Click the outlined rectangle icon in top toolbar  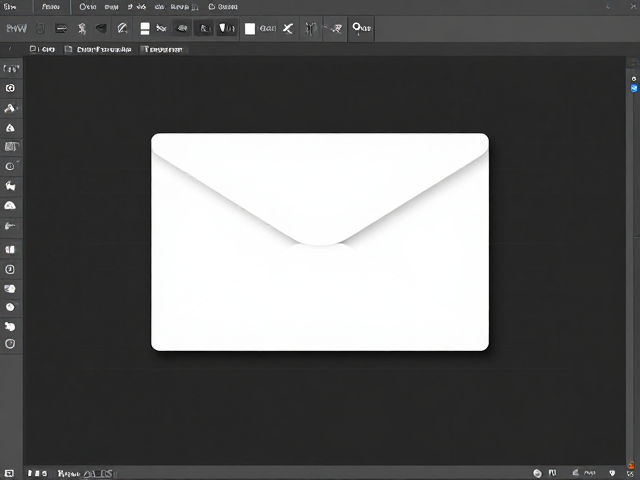click(40, 28)
